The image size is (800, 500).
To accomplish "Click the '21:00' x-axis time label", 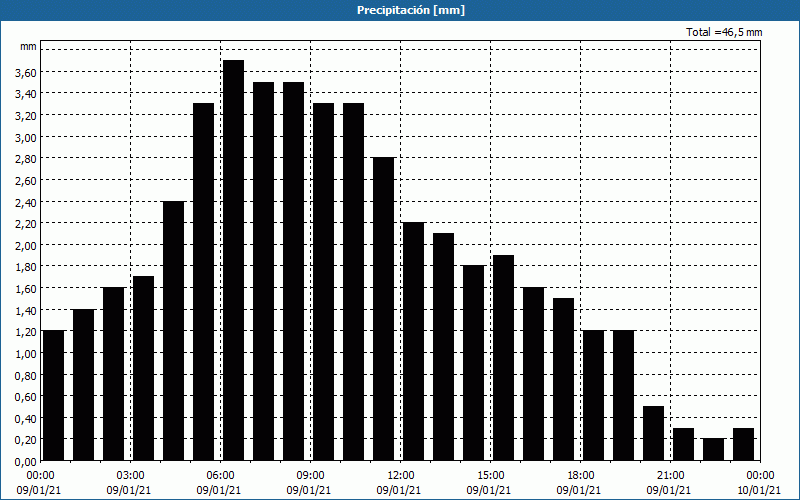I will pyautogui.click(x=670, y=476).
